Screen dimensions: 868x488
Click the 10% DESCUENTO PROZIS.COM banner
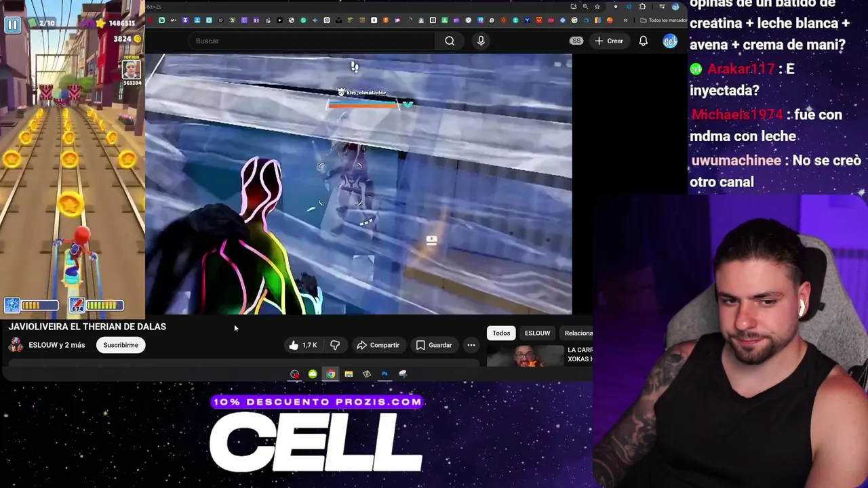pyautogui.click(x=317, y=402)
